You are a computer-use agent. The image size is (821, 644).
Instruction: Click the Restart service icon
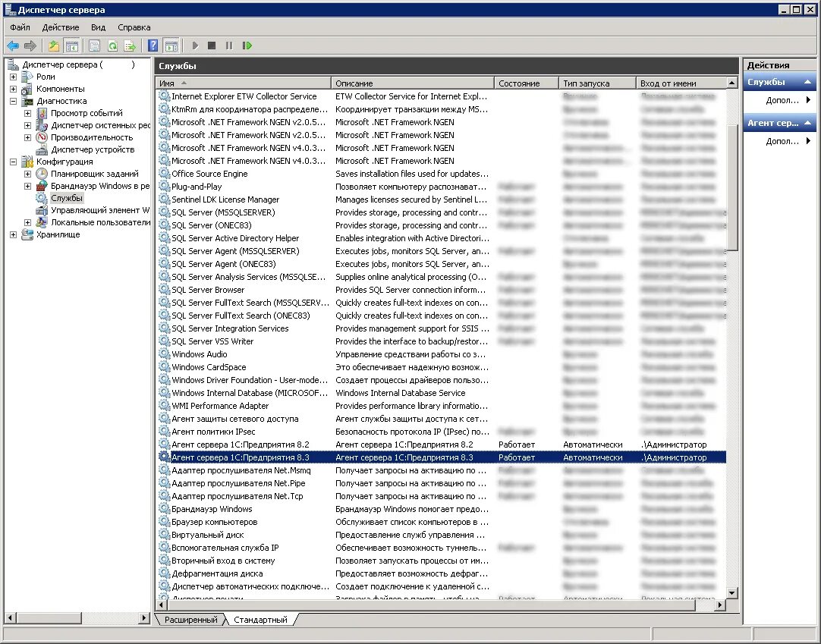(247, 46)
